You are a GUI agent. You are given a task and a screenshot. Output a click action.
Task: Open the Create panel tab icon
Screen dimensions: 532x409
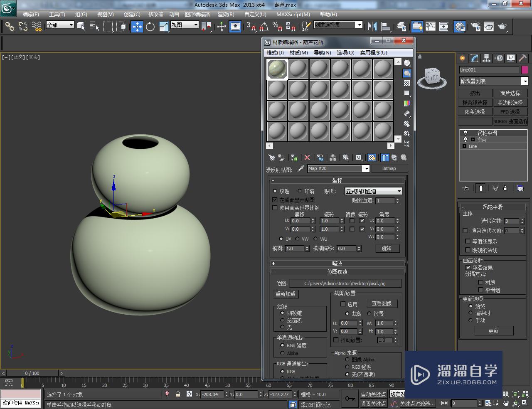coord(462,58)
